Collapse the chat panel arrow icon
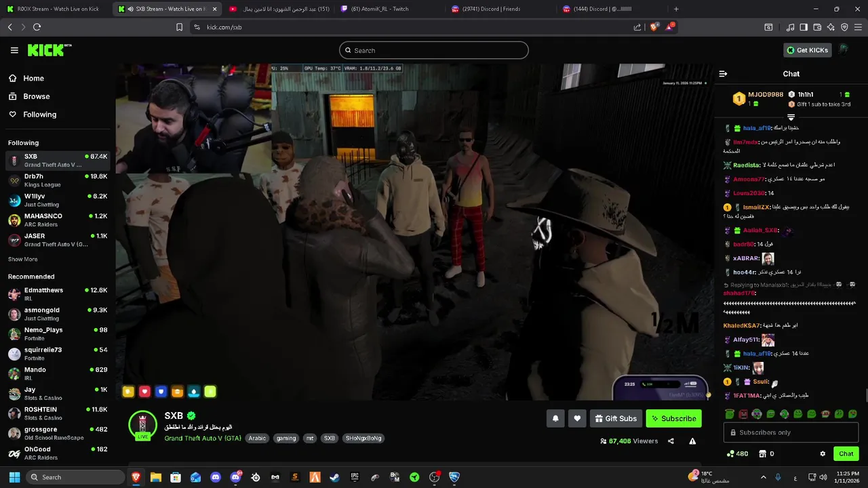868x488 pixels. point(723,74)
